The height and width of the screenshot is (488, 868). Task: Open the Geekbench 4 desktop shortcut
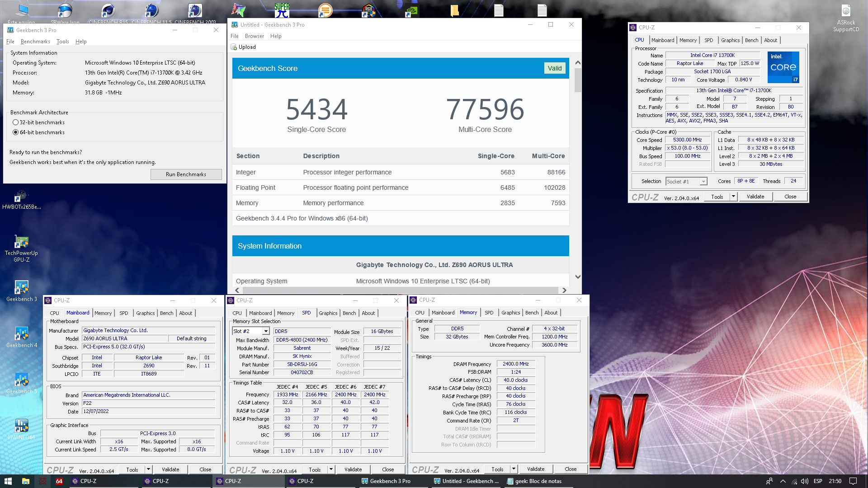[x=21, y=337]
